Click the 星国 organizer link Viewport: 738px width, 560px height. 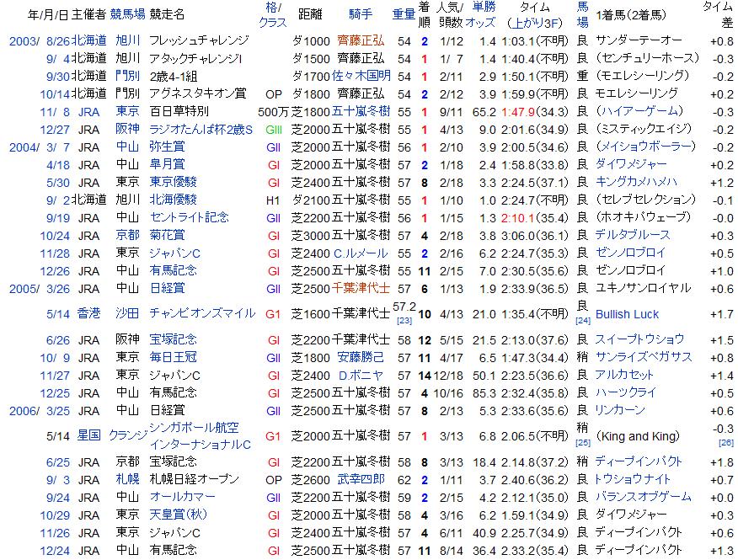tap(89, 435)
